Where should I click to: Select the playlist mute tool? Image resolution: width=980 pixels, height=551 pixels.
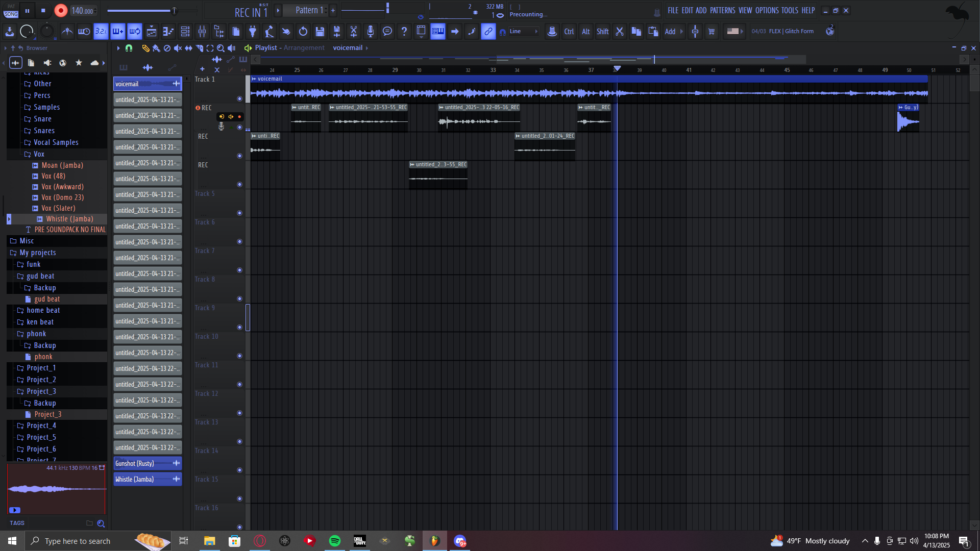tap(178, 48)
